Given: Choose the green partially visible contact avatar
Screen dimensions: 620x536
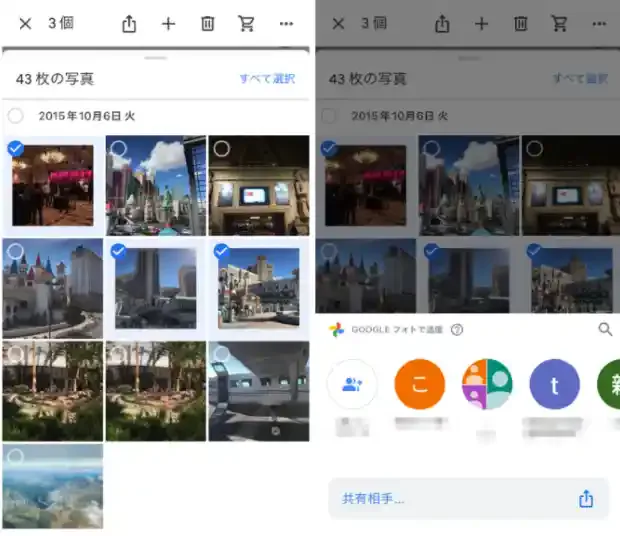Looking at the screenshot, I should click(609, 384).
